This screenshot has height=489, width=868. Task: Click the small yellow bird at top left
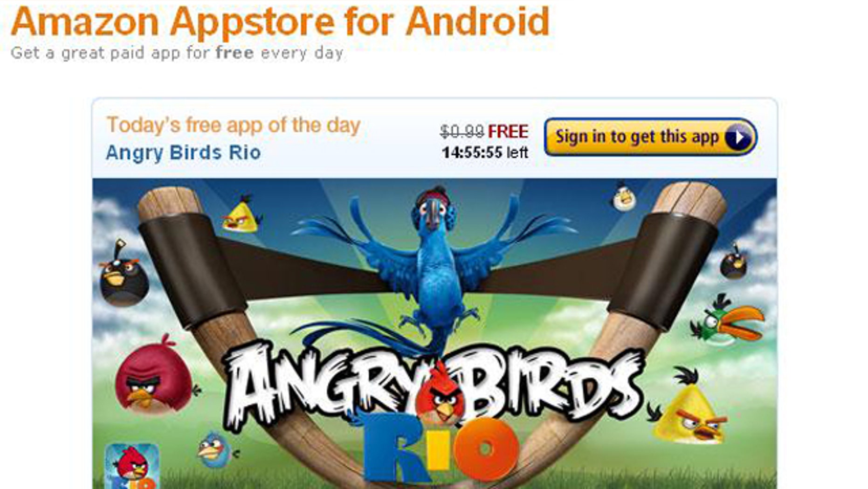[x=241, y=216]
